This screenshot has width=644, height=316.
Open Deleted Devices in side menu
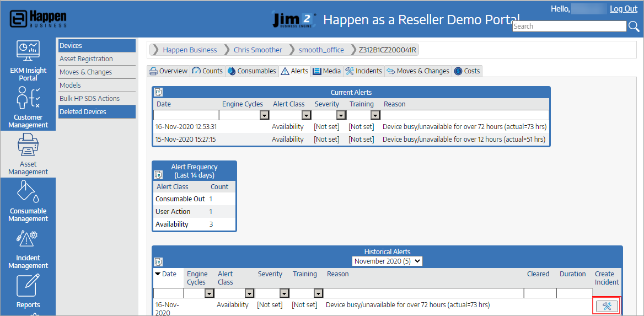click(x=97, y=112)
